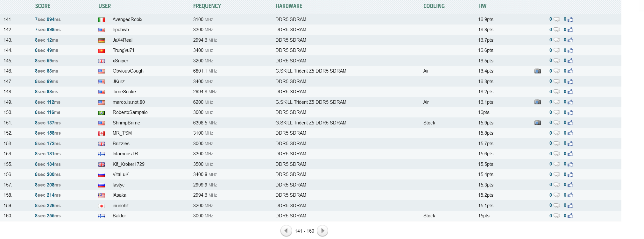Open screenshot camera icon for ObviousCough
The width and height of the screenshot is (644, 239).
[x=537, y=71]
